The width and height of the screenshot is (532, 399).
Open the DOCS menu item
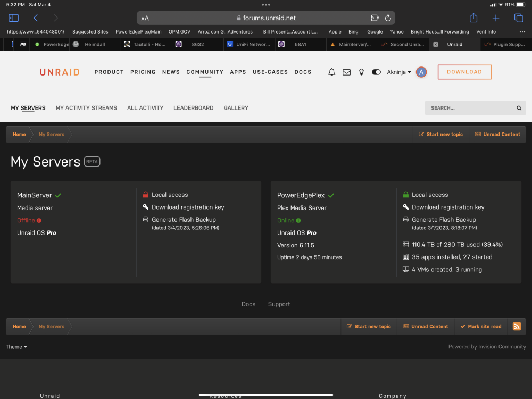tap(303, 72)
